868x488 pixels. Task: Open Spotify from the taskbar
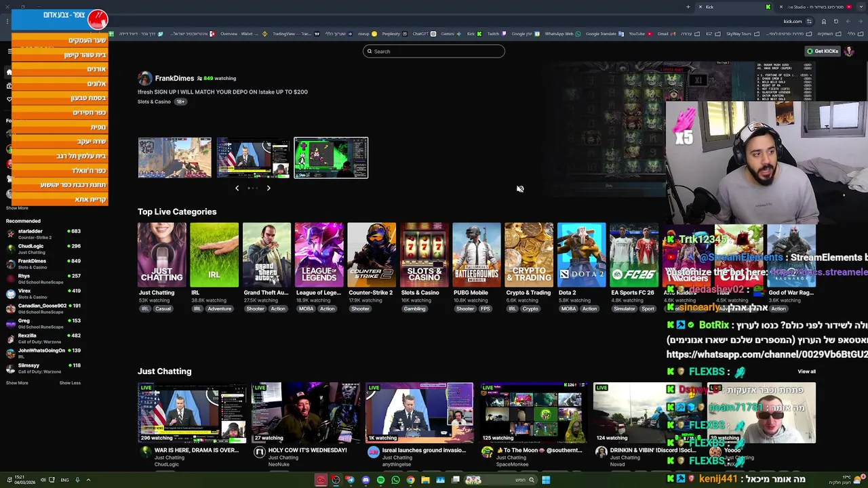pos(380,480)
